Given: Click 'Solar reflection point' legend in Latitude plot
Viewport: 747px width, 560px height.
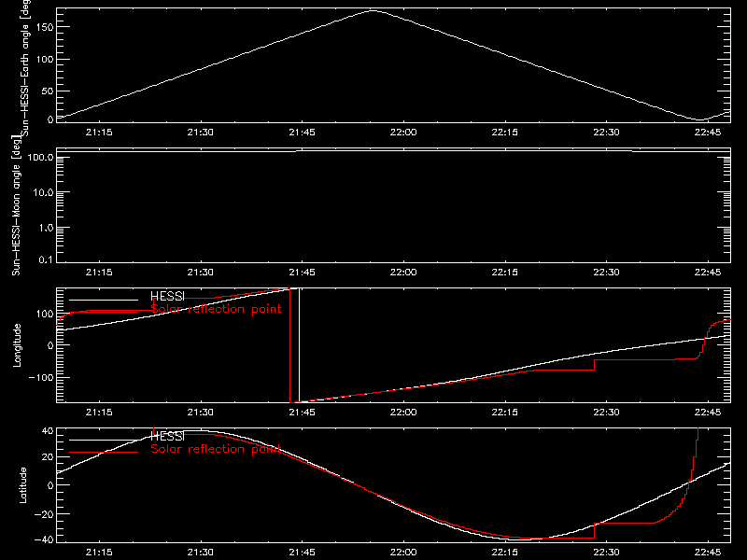Looking at the screenshot, I should coord(217,449).
